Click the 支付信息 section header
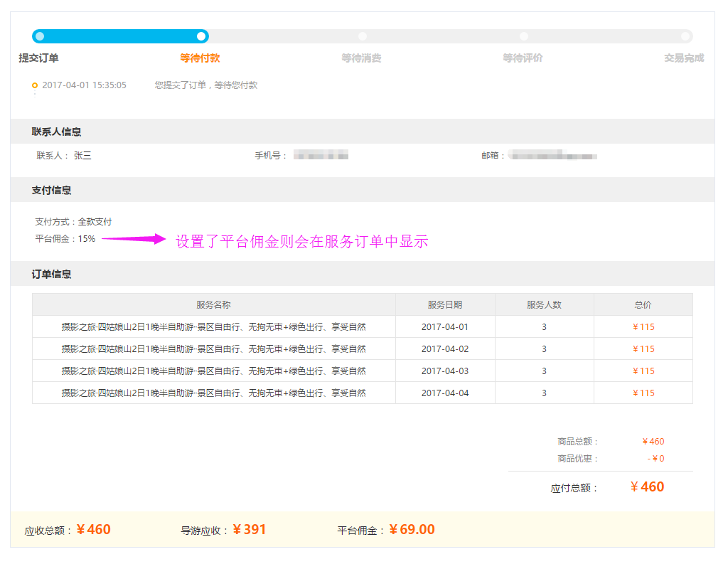 51,191
